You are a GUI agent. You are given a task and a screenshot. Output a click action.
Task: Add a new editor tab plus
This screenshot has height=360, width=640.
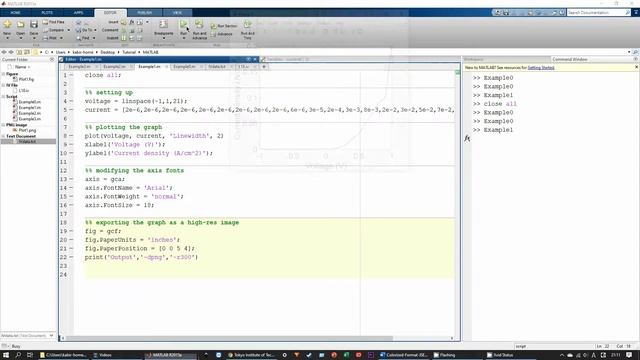[x=264, y=67]
